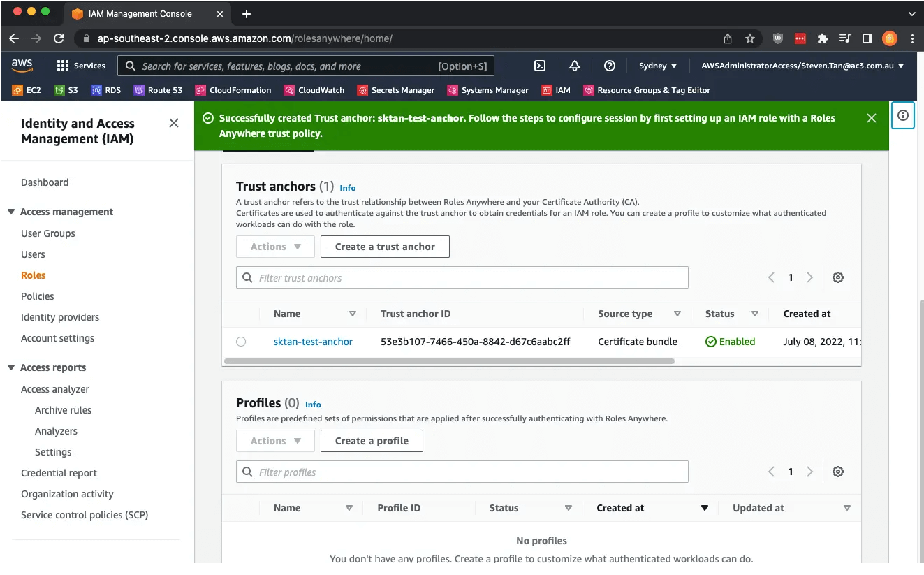This screenshot has width=924, height=575.
Task: Open trust anchors table settings gear
Action: click(838, 277)
